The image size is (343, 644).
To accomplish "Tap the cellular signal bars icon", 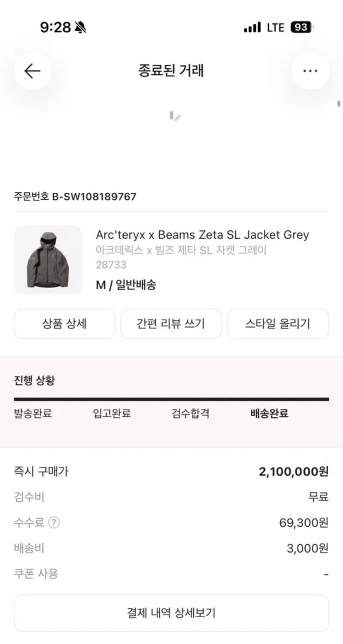I will click(252, 27).
